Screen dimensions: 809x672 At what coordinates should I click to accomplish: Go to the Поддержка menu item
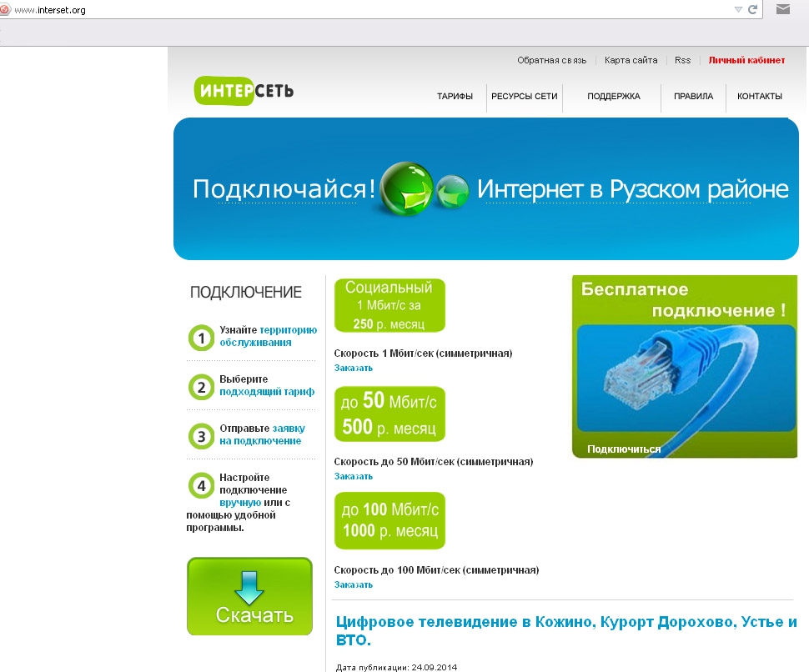pyautogui.click(x=613, y=97)
